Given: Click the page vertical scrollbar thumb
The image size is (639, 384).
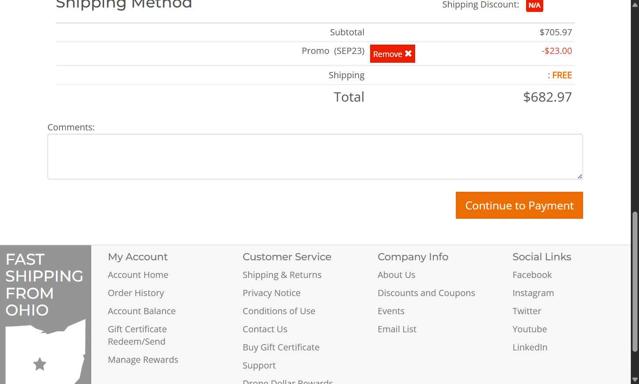Looking at the screenshot, I should click(x=635, y=281).
